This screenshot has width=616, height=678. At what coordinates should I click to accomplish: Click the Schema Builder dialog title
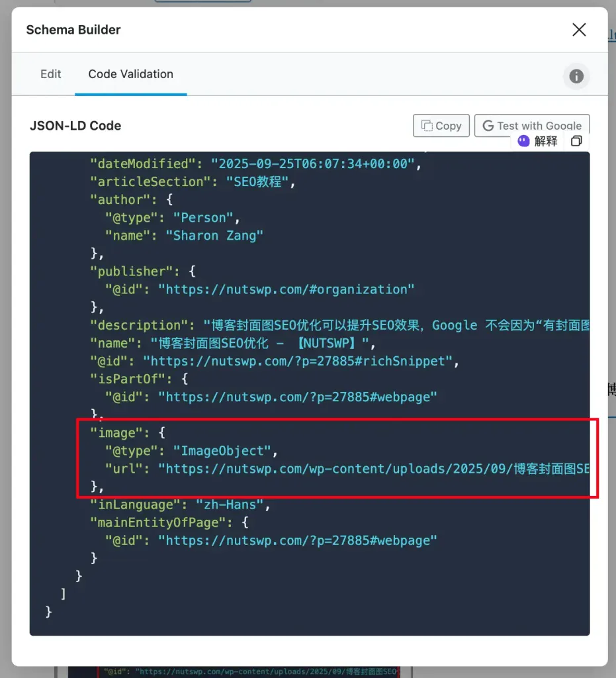[x=73, y=30]
